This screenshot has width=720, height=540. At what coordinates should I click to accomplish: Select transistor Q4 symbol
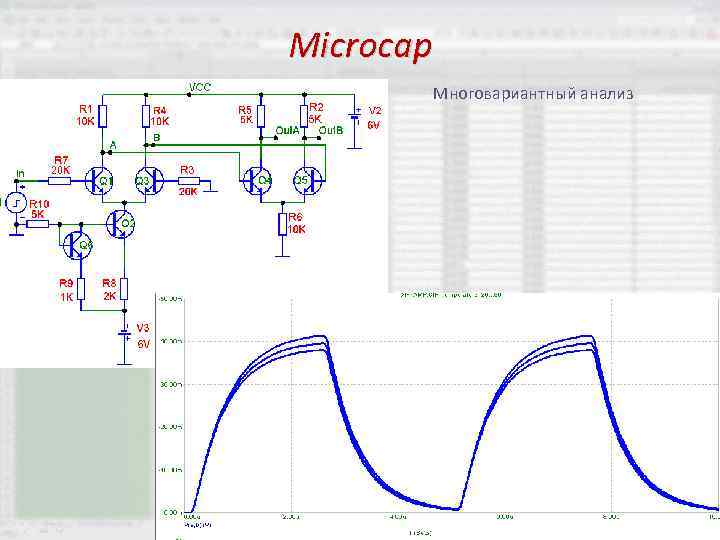257,181
